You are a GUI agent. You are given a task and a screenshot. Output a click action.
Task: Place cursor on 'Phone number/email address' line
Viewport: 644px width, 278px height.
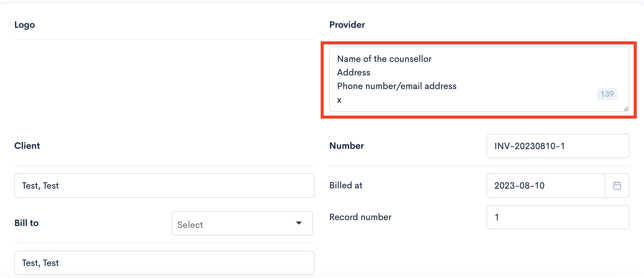pos(397,86)
